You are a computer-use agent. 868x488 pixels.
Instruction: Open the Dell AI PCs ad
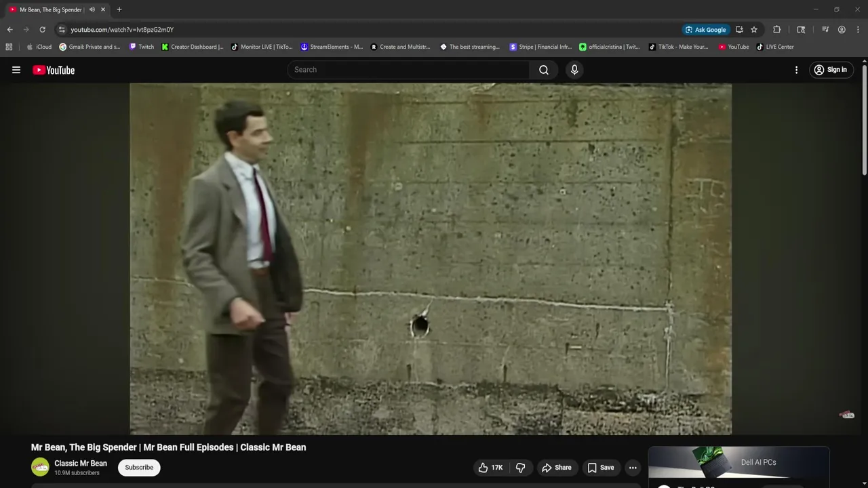738,462
